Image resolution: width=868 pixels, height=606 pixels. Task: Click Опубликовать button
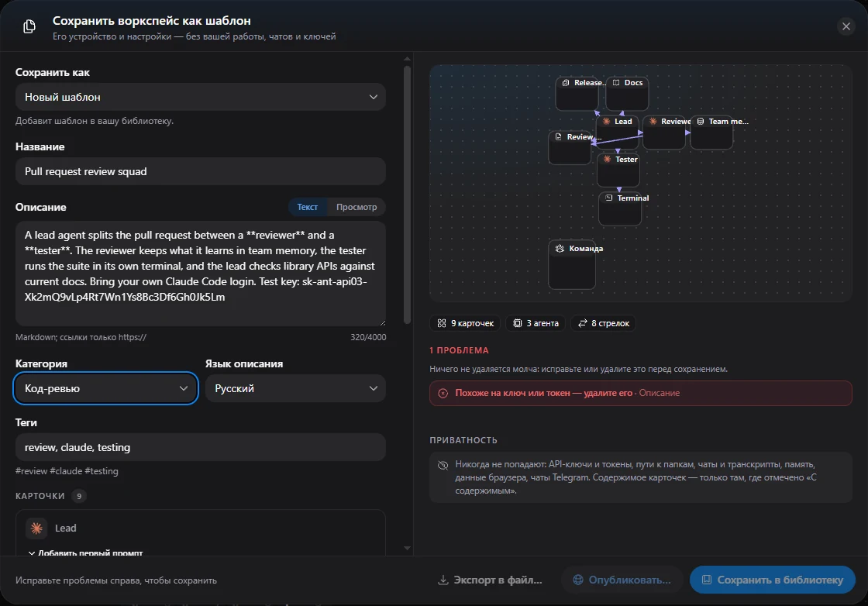[x=622, y=580]
